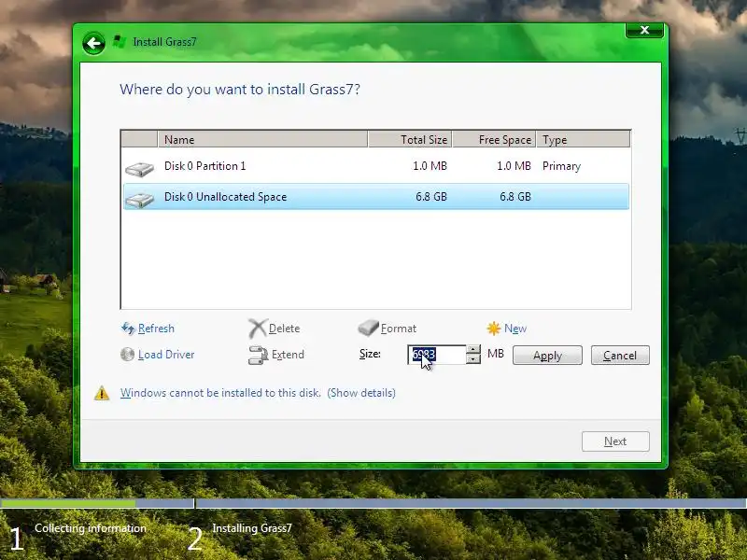Extend the selected partition

pyautogui.click(x=288, y=355)
